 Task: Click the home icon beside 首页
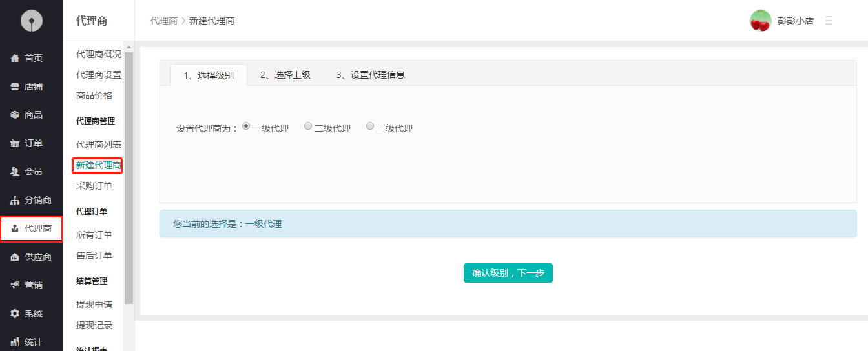[15, 58]
